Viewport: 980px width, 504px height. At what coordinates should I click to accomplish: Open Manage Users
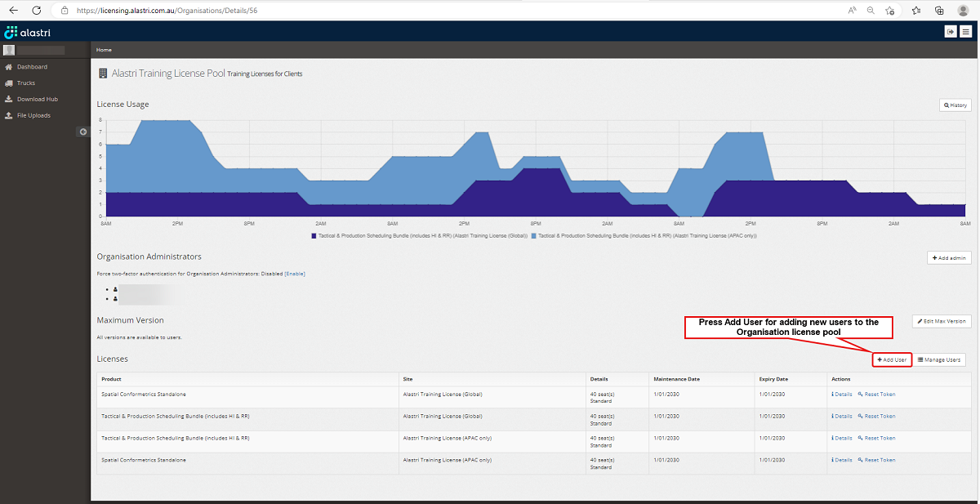939,360
